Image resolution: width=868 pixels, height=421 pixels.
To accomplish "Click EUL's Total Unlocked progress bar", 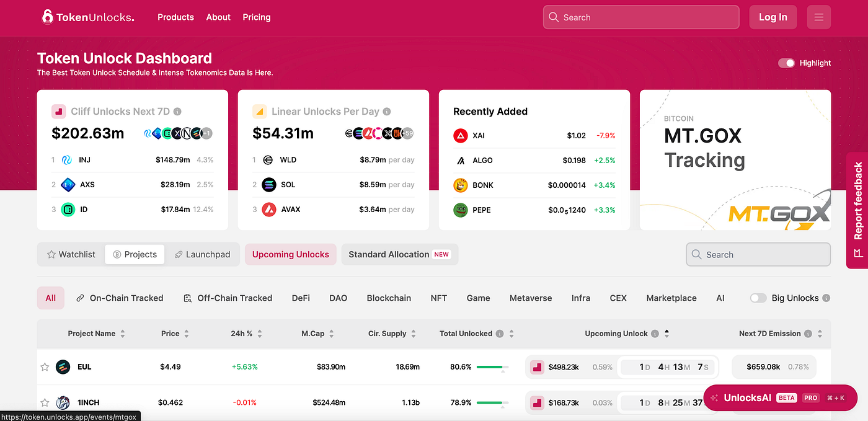I will coord(494,366).
